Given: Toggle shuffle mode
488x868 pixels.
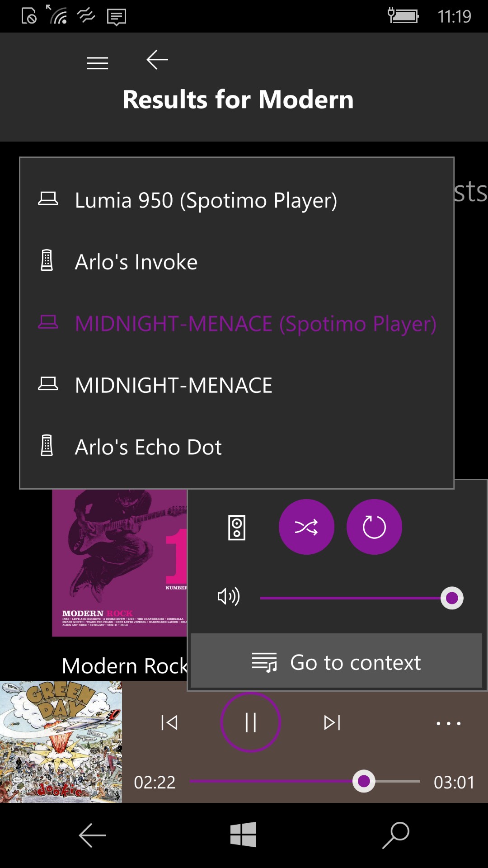Looking at the screenshot, I should click(306, 527).
